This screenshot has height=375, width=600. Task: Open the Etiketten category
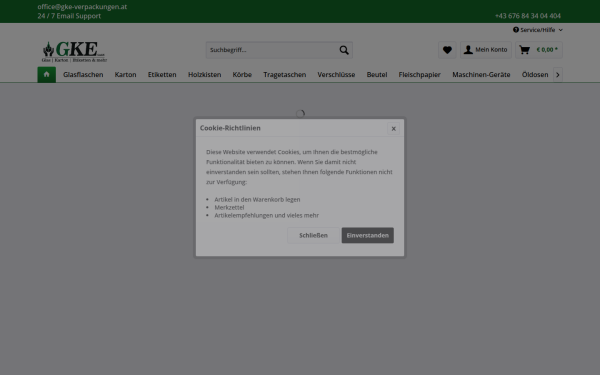162,75
